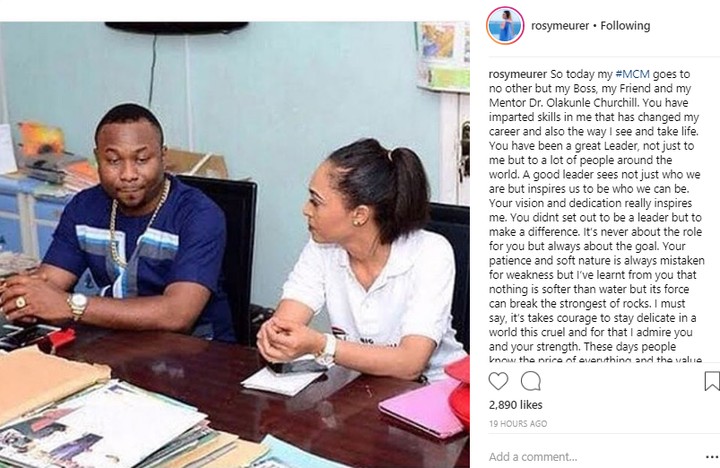Click the 19 hours ago timestamp
Screen dimensions: 720x468
(x=518, y=423)
